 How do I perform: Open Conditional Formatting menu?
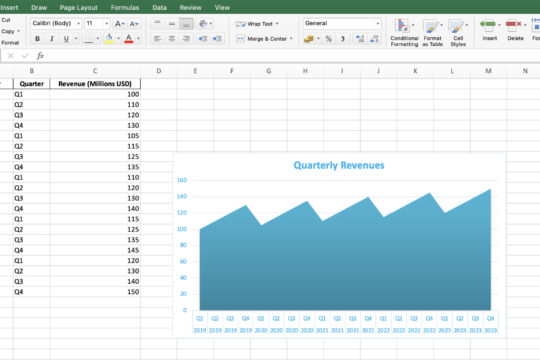(x=404, y=33)
